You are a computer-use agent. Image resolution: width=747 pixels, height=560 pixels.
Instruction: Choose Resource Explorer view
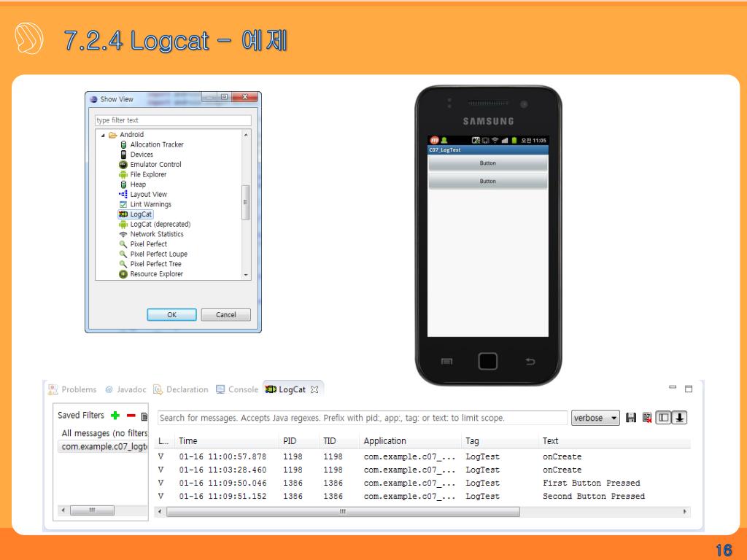[x=151, y=274]
